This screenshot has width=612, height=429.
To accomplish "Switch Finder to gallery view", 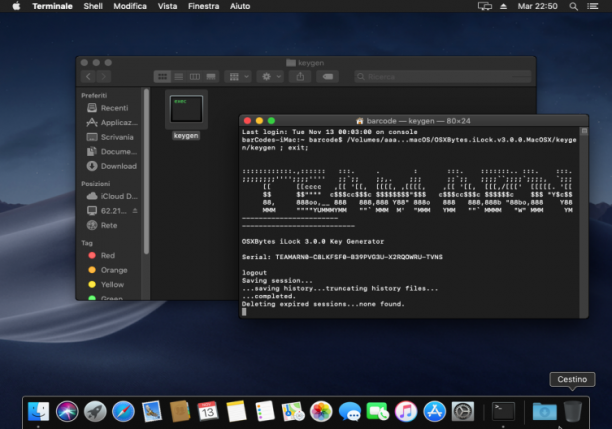I will click(x=211, y=77).
